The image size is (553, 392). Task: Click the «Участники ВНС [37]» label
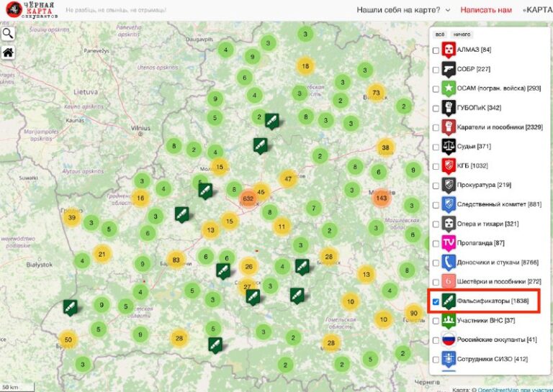485,321
